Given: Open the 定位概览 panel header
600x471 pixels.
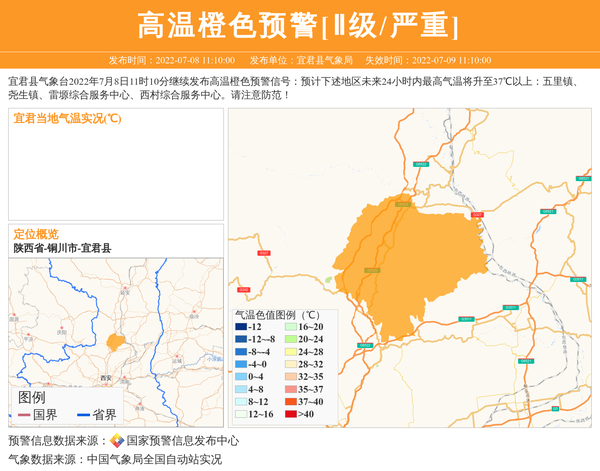Looking at the screenshot, I should coord(36,234).
